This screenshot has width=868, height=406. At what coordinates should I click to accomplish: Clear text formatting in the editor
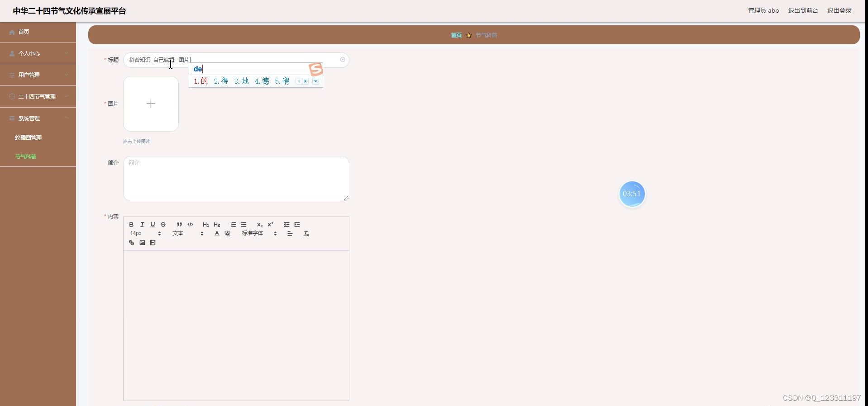[306, 234]
